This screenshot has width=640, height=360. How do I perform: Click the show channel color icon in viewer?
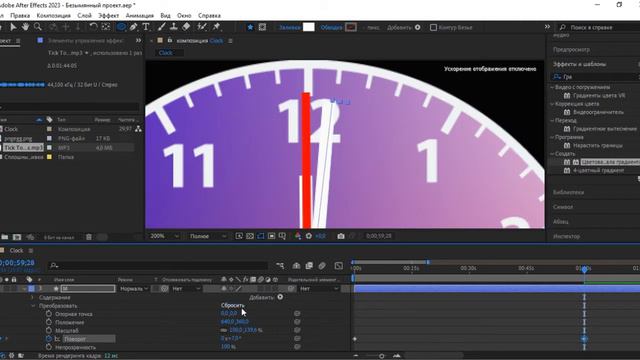pyautogui.click(x=298, y=236)
